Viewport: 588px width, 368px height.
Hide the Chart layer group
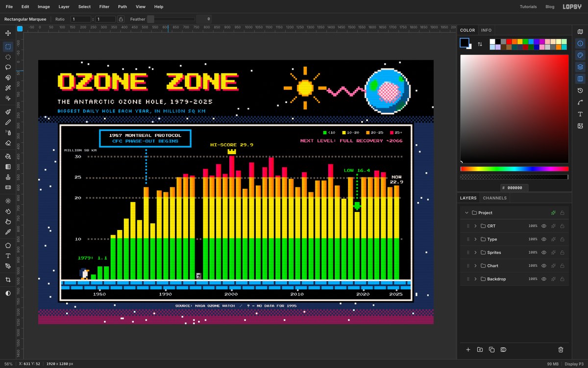click(x=543, y=265)
